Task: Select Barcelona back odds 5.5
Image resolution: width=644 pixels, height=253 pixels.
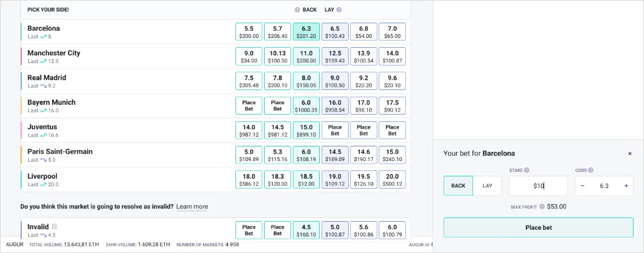Action: click(249, 32)
